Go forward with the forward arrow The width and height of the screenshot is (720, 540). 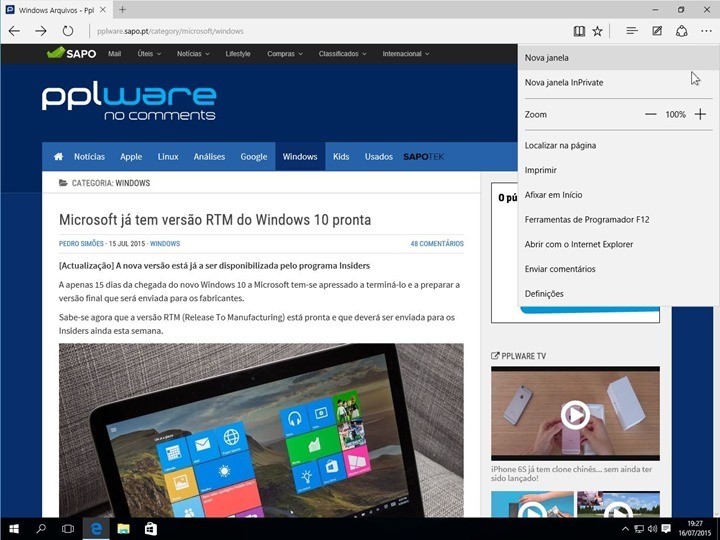click(41, 31)
